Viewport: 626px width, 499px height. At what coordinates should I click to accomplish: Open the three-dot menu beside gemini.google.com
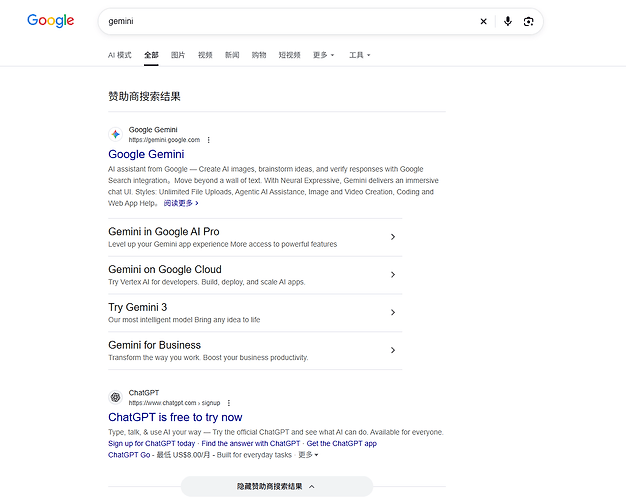(208, 140)
